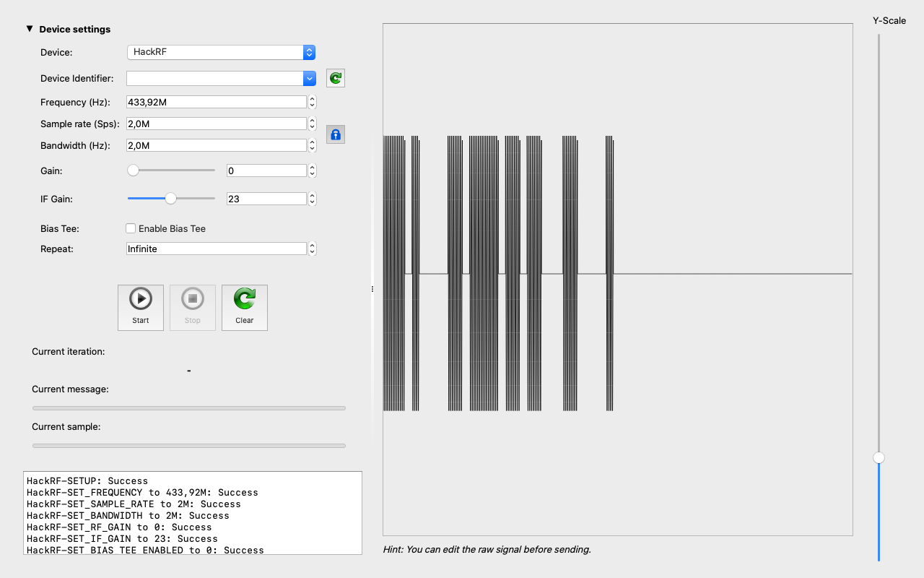The image size is (924, 578).
Task: Enable the Bias Tee checkbox
Action: pos(131,228)
